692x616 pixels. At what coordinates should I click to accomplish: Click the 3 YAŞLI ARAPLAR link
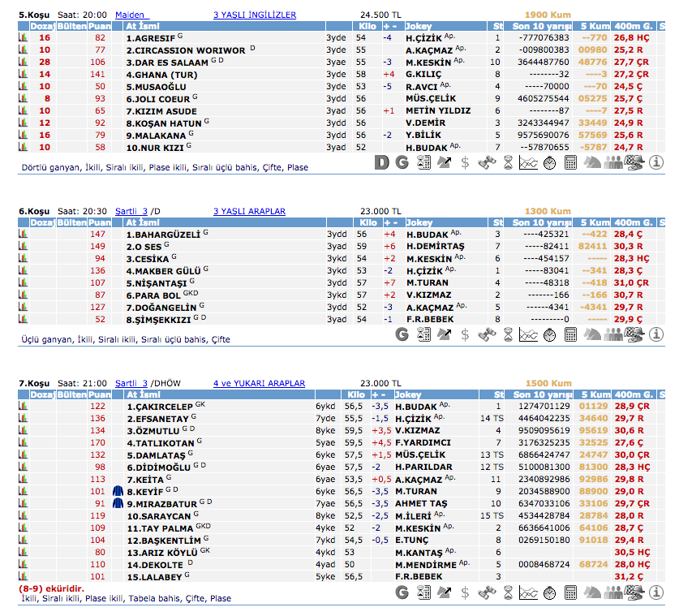(x=249, y=211)
